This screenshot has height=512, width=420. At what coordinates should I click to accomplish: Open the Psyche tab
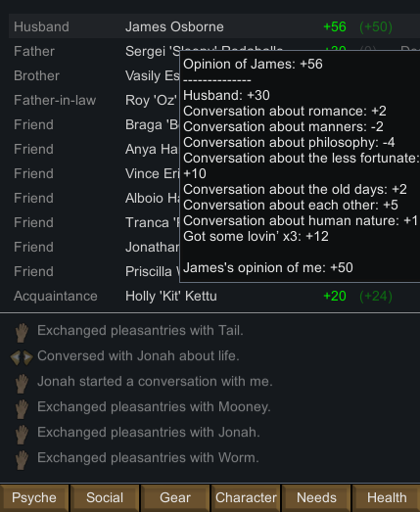pyautogui.click(x=34, y=498)
